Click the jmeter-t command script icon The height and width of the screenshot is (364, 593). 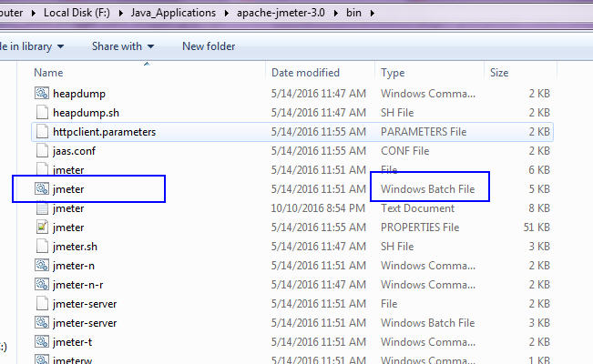42,341
